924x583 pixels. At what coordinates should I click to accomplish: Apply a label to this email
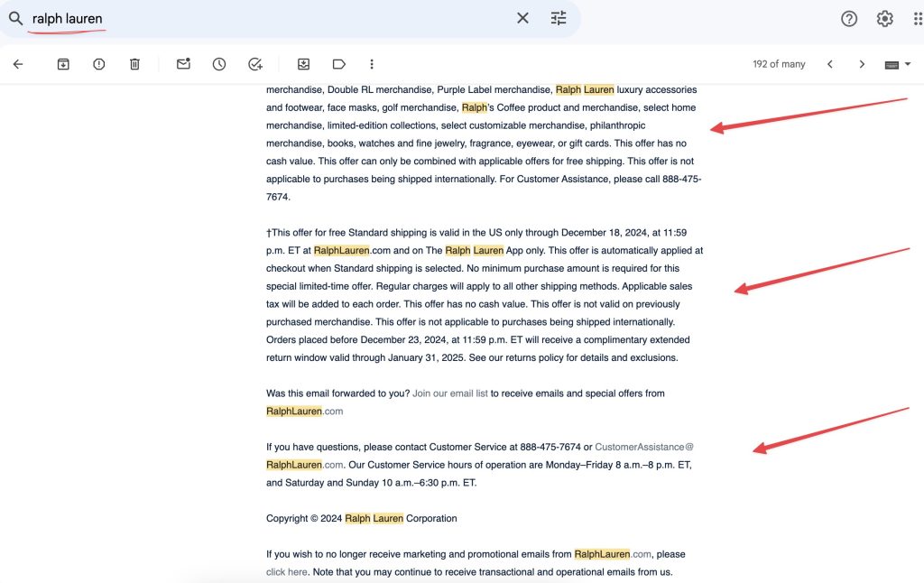[x=338, y=64]
